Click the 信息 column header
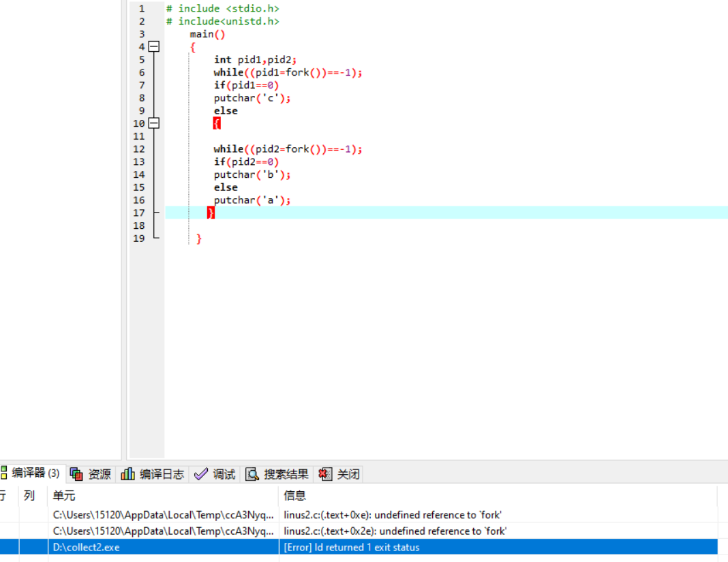728x562 pixels. (295, 495)
